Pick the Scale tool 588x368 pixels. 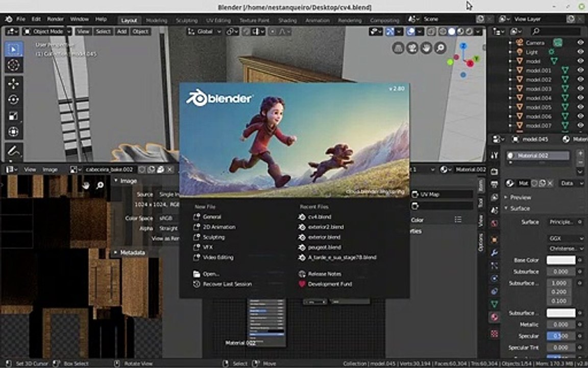click(13, 116)
